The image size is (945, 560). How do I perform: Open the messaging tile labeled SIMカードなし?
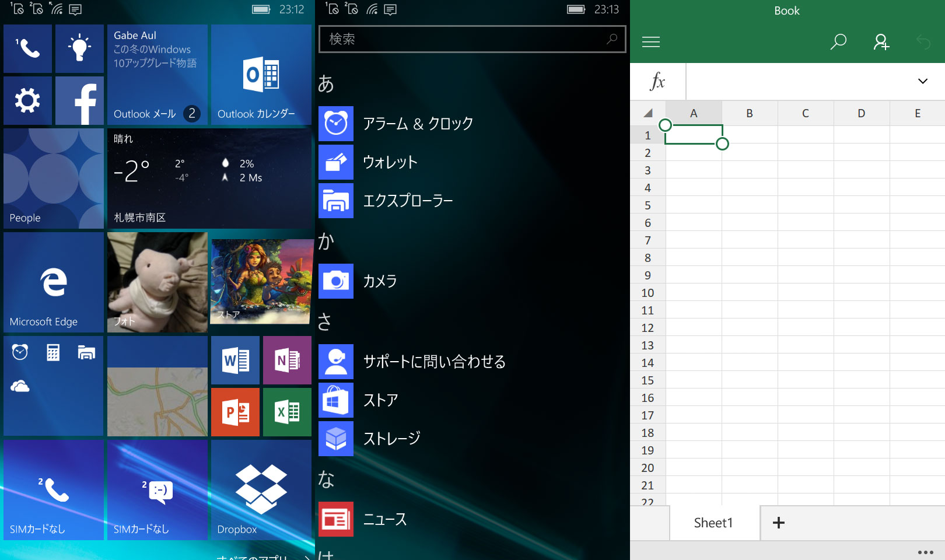click(x=157, y=490)
